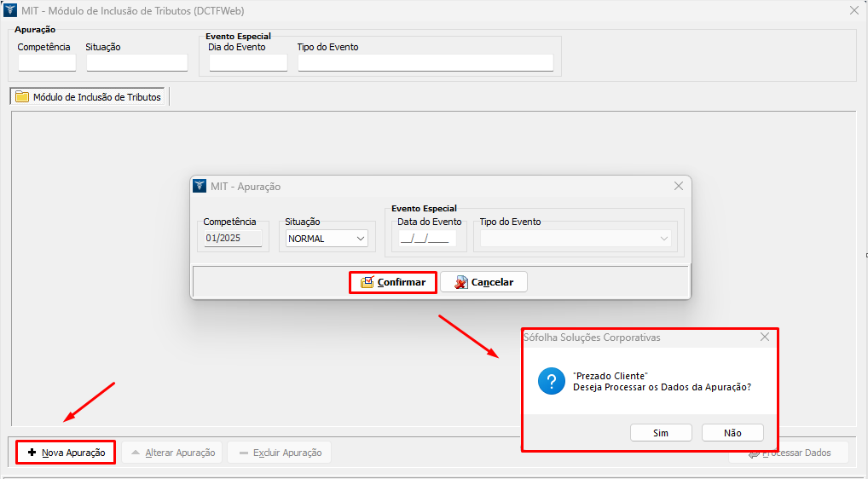Screen dimensions: 868x479
Task: Click the top Competência field in Apuração
Action: pos(47,63)
